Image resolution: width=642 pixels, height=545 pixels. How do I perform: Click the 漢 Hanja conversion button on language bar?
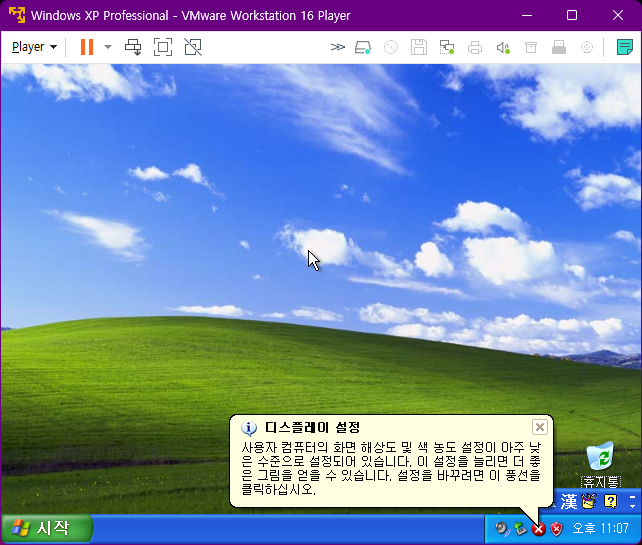(568, 502)
